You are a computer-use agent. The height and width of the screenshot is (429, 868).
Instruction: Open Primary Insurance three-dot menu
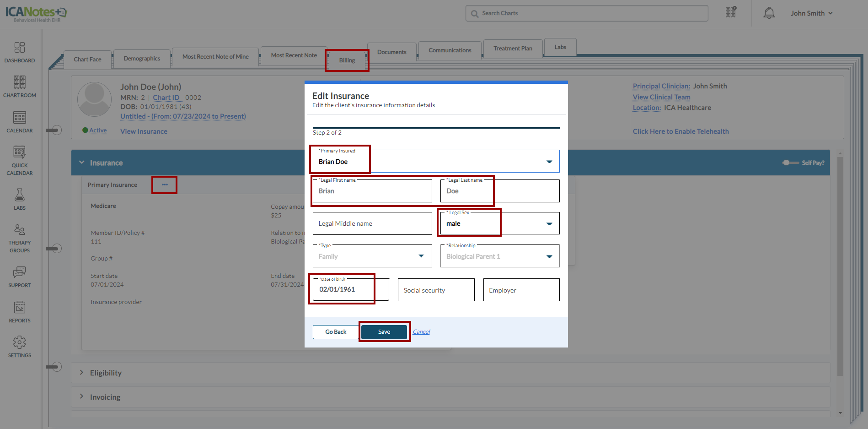(165, 185)
